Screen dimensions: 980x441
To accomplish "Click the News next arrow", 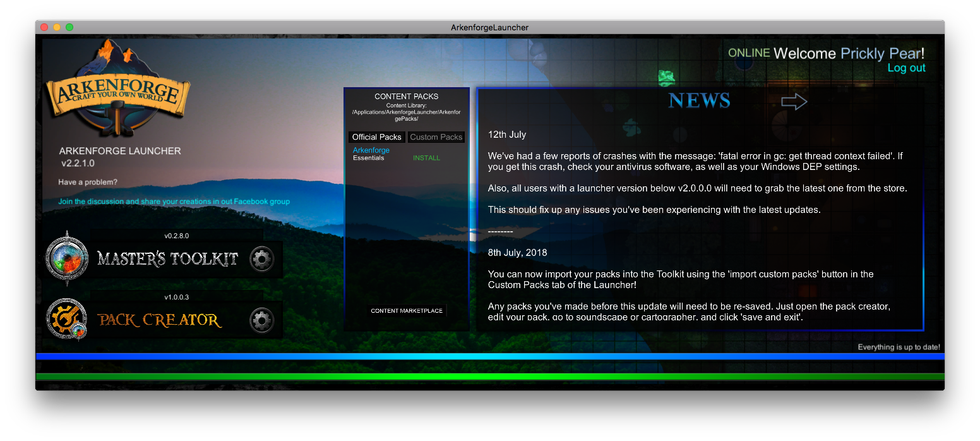I will click(x=794, y=102).
